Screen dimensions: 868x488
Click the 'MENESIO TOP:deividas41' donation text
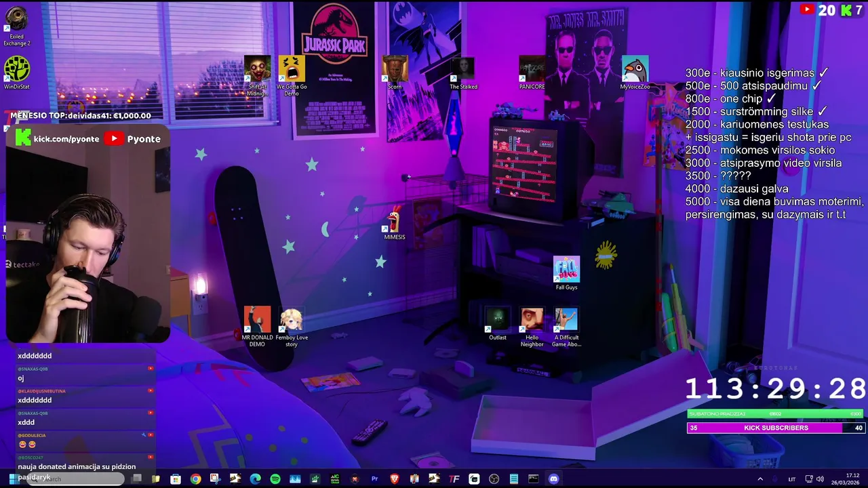point(81,116)
